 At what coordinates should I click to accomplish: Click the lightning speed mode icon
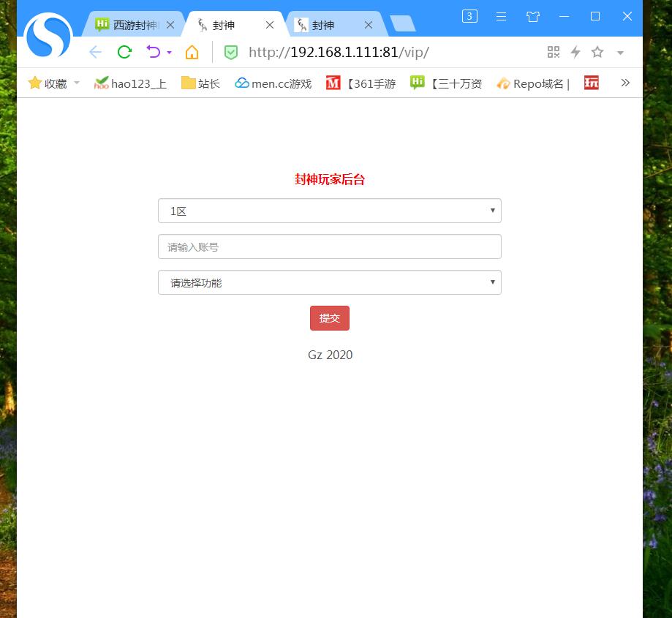point(575,52)
